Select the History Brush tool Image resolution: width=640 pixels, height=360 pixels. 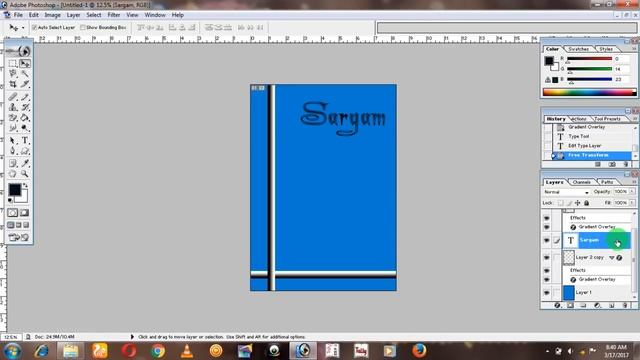[25, 107]
